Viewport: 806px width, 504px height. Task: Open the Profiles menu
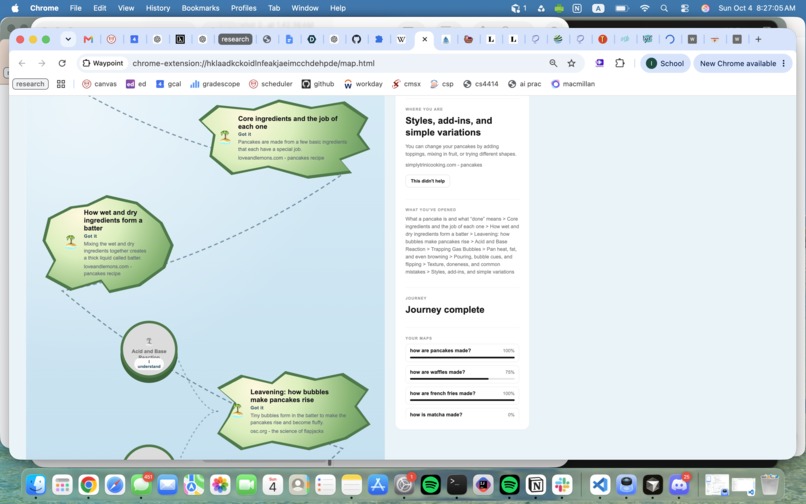[x=244, y=8]
